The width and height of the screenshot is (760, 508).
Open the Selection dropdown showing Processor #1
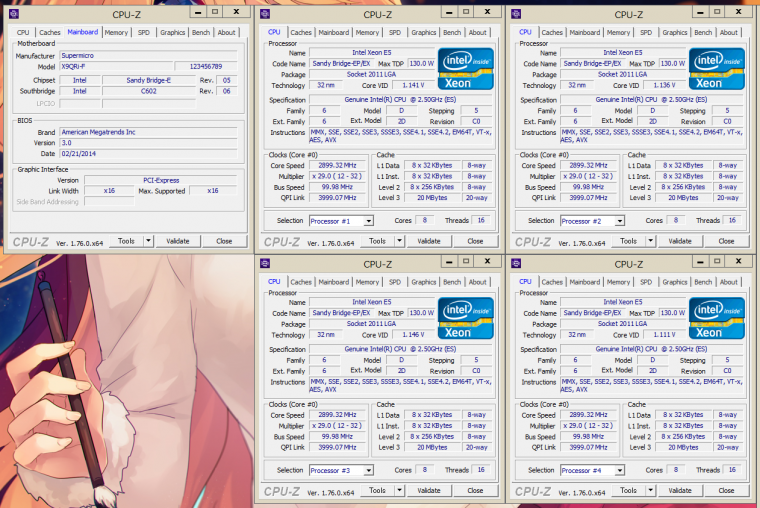tap(341, 221)
